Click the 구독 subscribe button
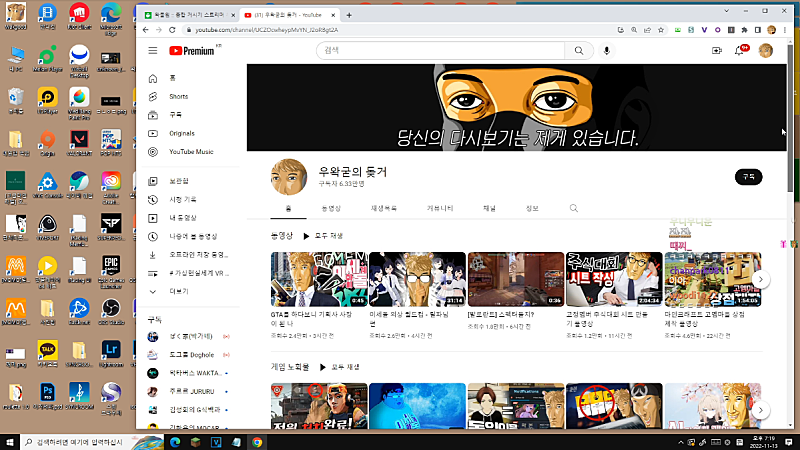This screenshot has width=800, height=450. [747, 176]
